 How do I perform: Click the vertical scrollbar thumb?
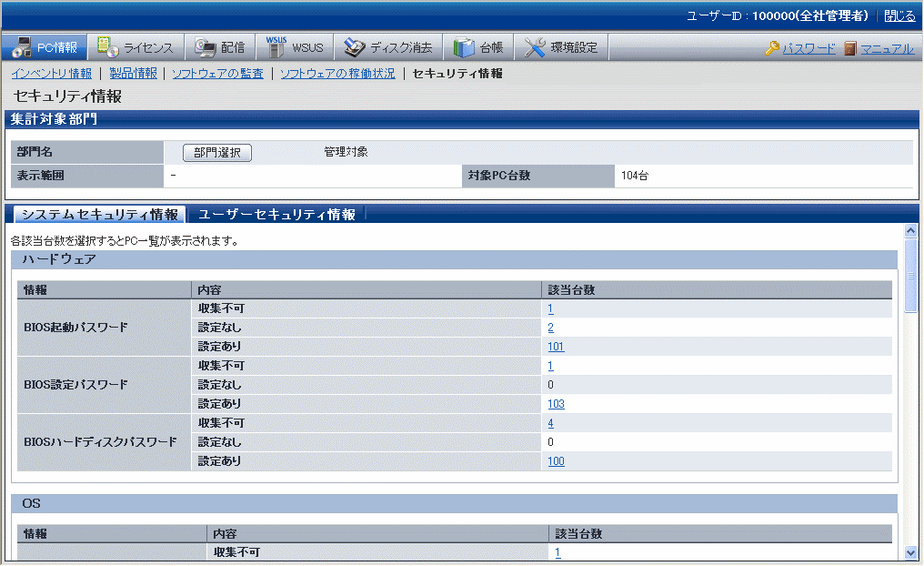(x=911, y=276)
